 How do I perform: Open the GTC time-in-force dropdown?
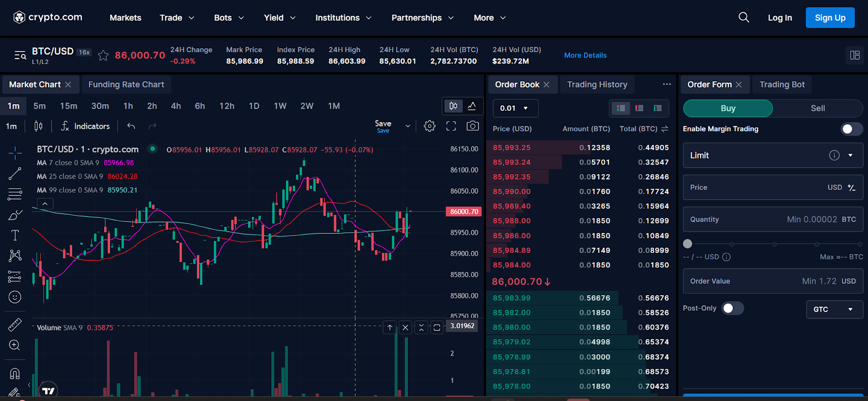click(834, 309)
